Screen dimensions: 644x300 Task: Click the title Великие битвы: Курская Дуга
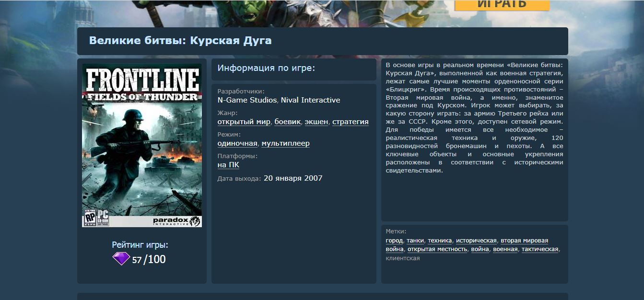[180, 41]
